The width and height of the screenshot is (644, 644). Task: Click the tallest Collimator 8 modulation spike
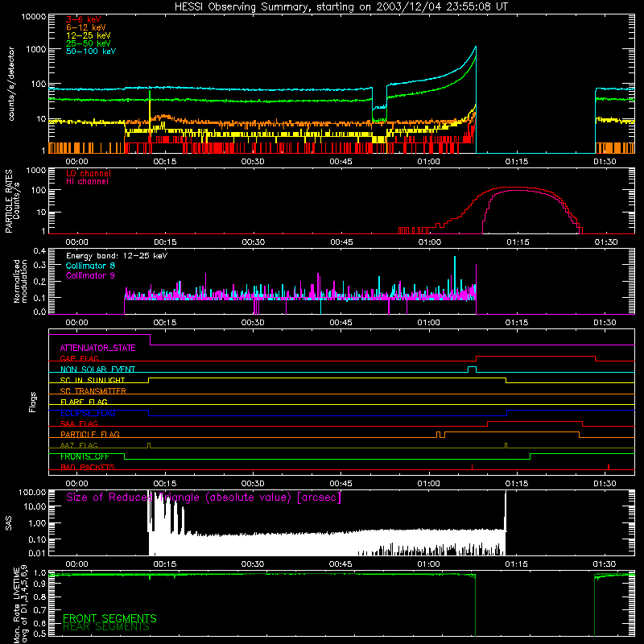click(x=455, y=277)
